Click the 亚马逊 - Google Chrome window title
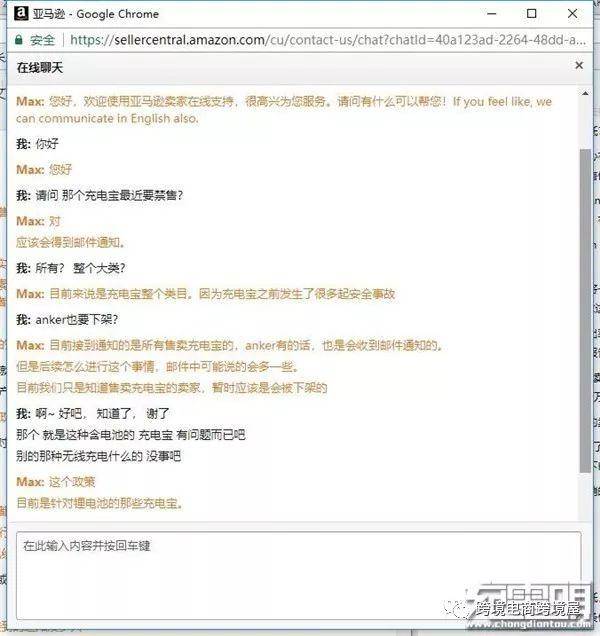 96,14
